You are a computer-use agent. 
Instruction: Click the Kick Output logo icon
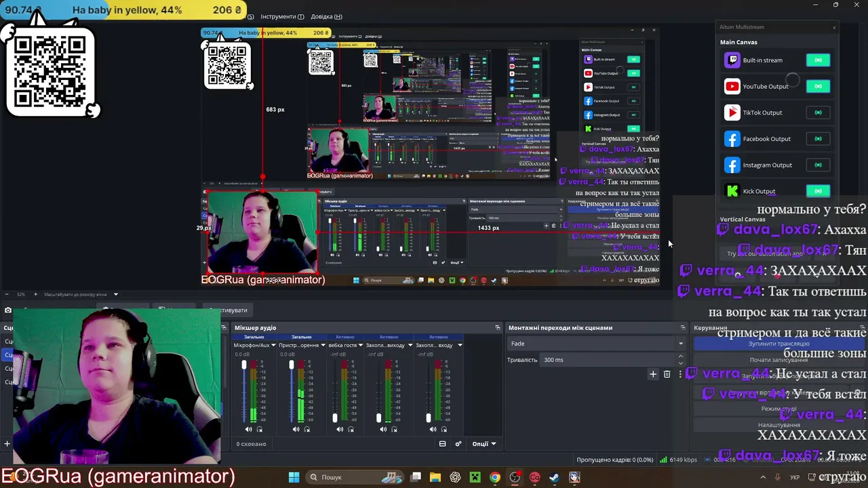pos(732,191)
